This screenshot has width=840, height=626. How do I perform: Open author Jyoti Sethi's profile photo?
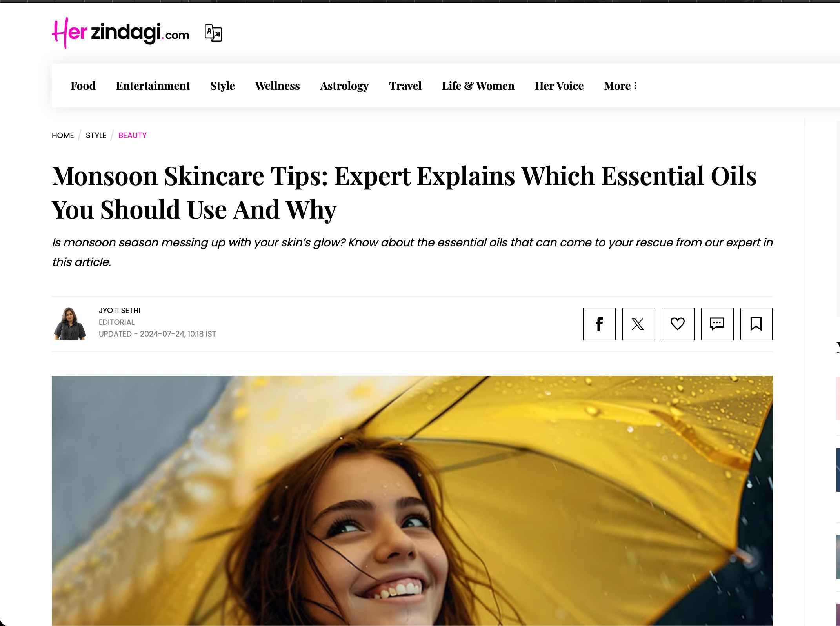(x=70, y=324)
